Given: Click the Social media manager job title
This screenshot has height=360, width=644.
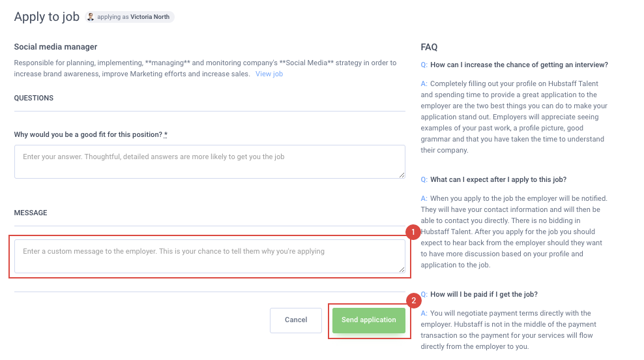Looking at the screenshot, I should (55, 47).
